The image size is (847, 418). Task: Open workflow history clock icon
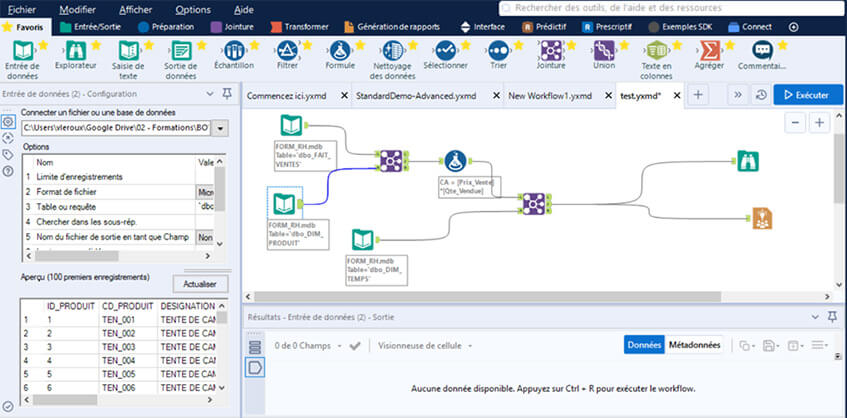pyautogui.click(x=760, y=95)
